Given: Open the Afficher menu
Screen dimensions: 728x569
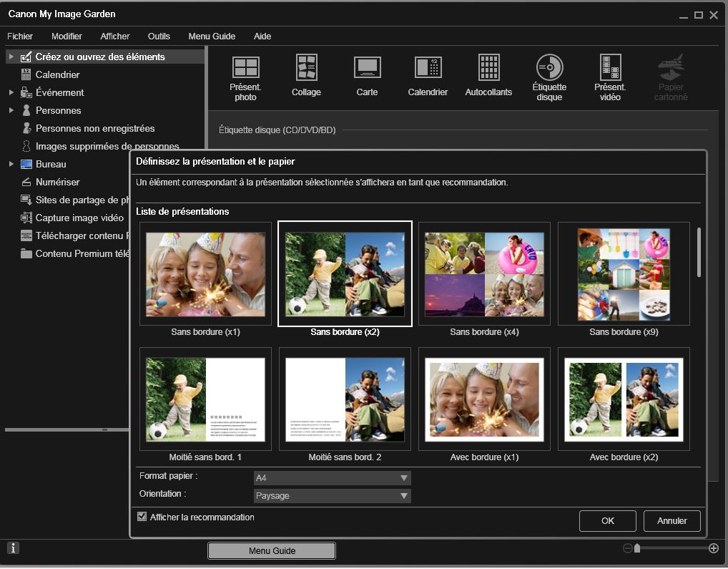Looking at the screenshot, I should [115, 36].
